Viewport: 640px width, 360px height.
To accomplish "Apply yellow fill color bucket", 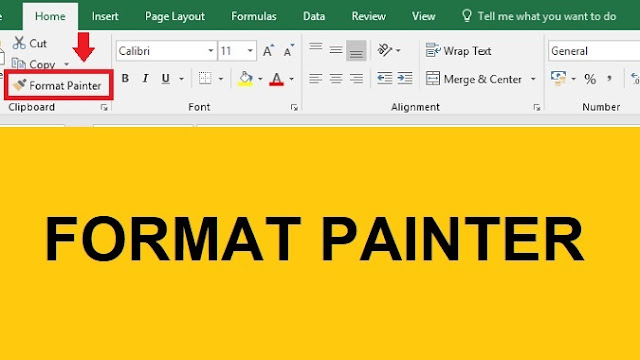I will pos(245,78).
